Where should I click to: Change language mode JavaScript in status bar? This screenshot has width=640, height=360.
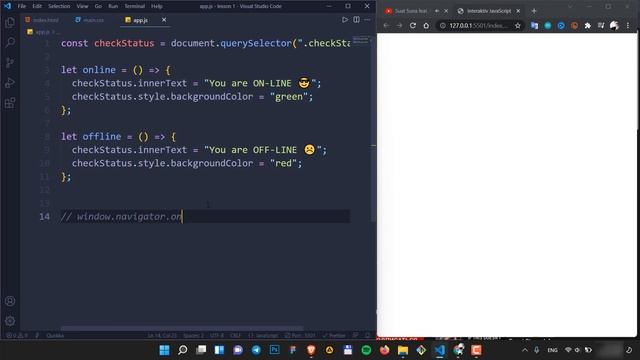pos(264,336)
